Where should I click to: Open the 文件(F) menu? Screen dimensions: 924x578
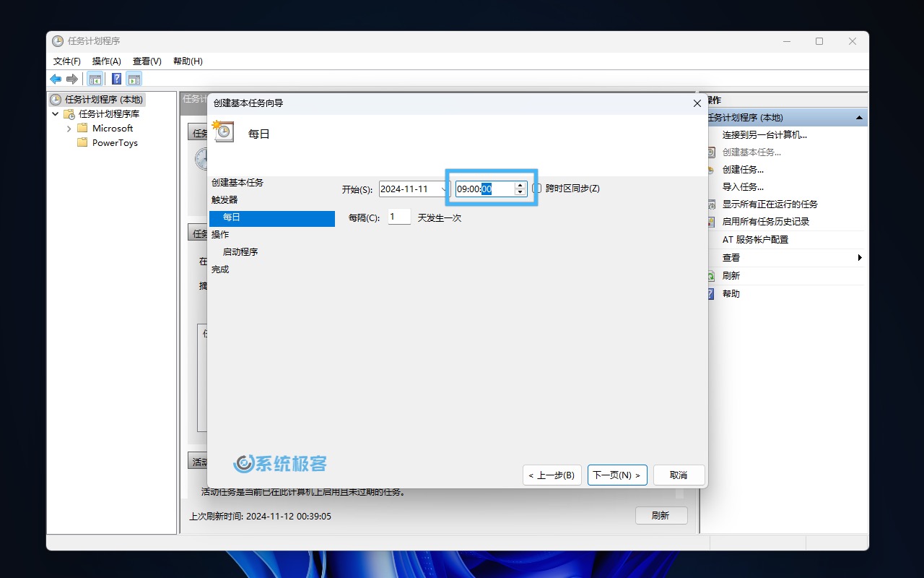coord(67,61)
